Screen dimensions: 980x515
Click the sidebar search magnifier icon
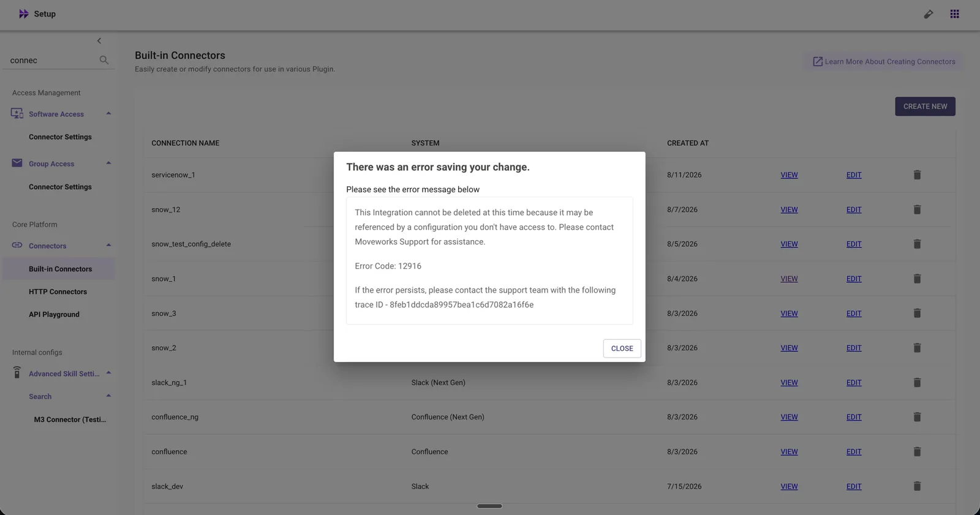tap(104, 60)
